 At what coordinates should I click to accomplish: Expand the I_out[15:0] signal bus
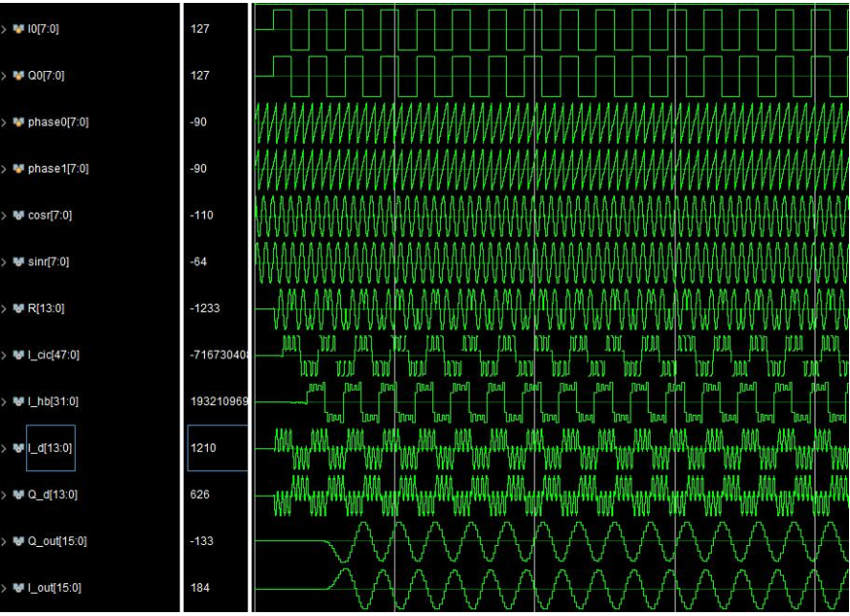[4, 589]
